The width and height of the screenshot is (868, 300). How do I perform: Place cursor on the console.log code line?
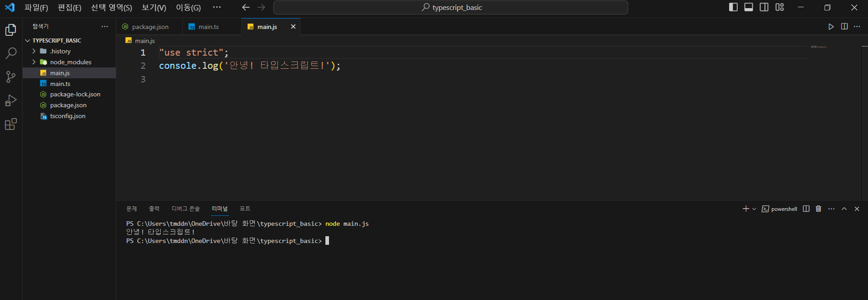pos(249,66)
